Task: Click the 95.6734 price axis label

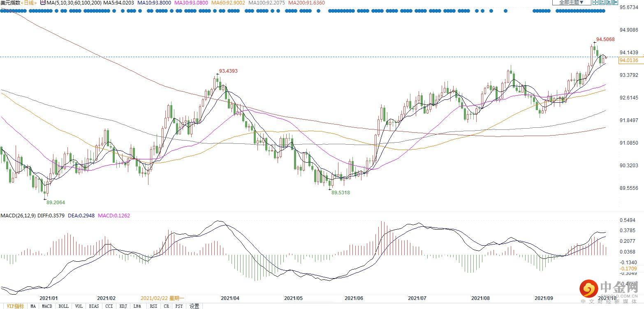Action: pyautogui.click(x=629, y=7)
